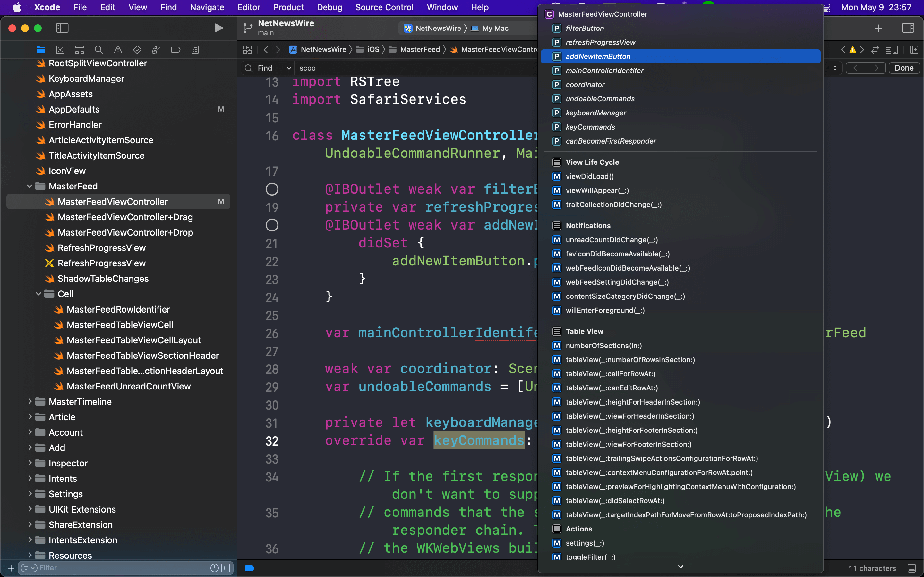Image resolution: width=924 pixels, height=577 pixels.
Task: Expand the MasterTimeline folder
Action: pyautogui.click(x=30, y=401)
